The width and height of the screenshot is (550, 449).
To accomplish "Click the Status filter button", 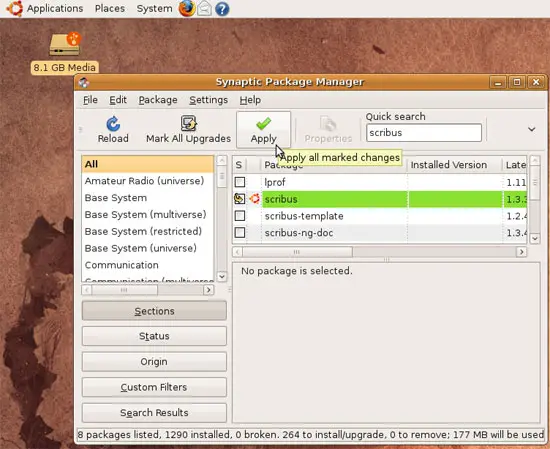I will (154, 336).
